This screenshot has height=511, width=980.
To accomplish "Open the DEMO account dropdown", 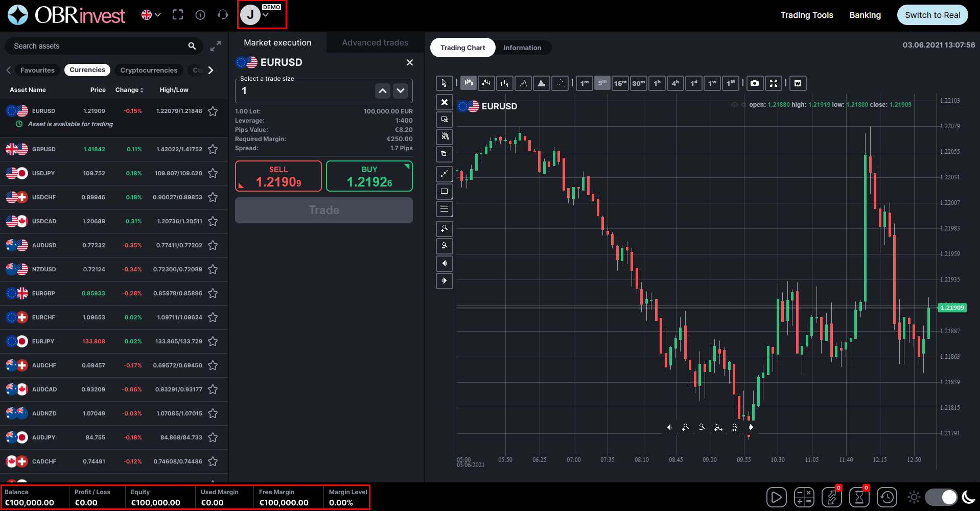I will [261, 15].
